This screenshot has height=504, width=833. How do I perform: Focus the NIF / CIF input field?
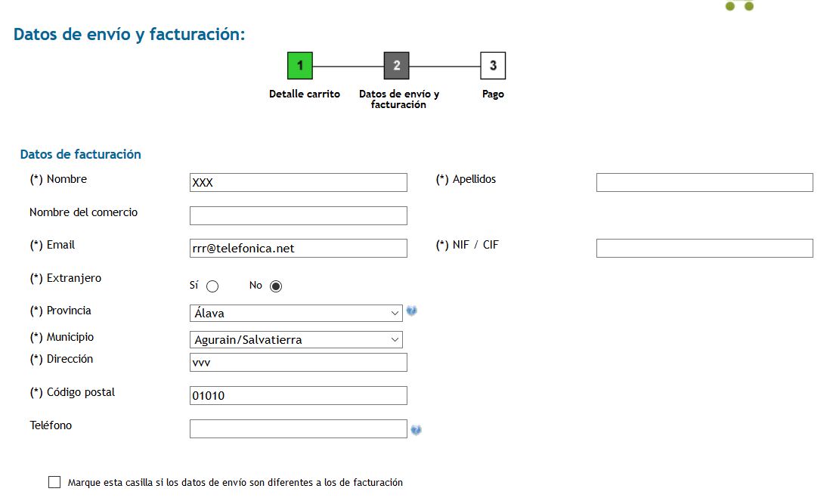[704, 248]
